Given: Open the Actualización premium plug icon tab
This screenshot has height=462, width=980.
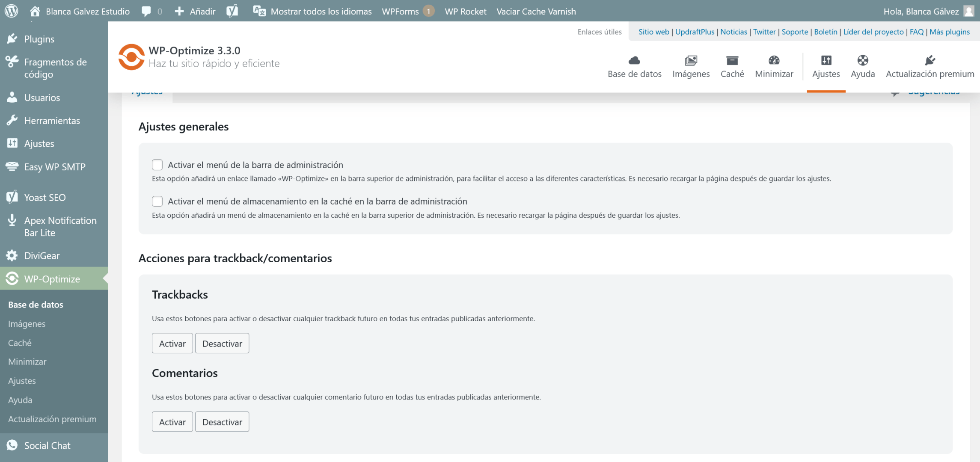Looking at the screenshot, I should (930, 60).
